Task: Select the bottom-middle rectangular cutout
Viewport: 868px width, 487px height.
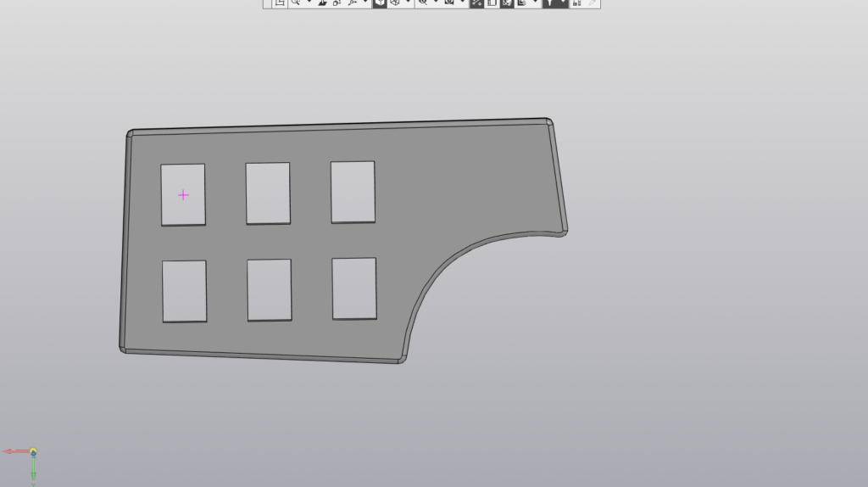Action: [x=270, y=290]
